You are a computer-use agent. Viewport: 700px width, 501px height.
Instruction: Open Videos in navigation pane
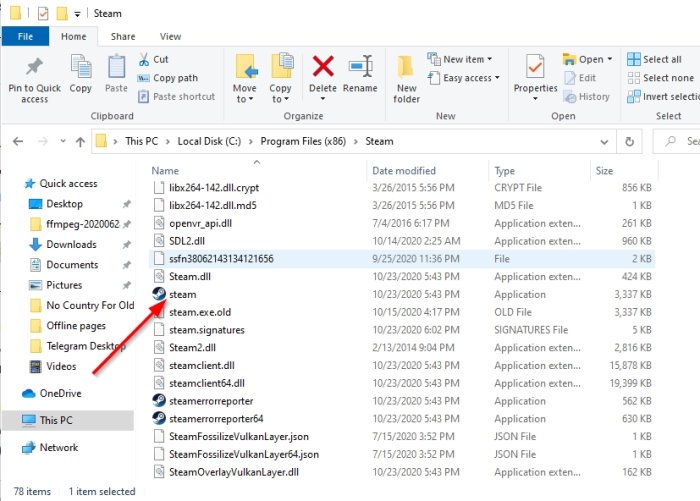click(53, 366)
